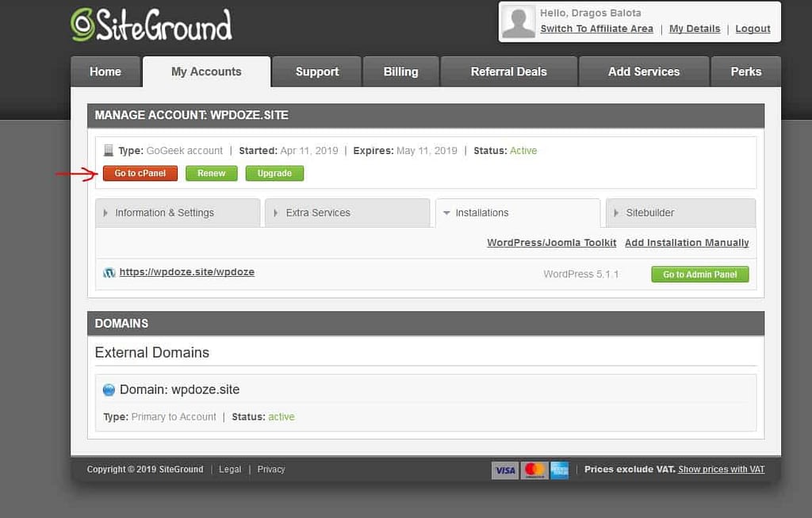Open the Perks tab
This screenshot has width=812, height=518.
point(745,71)
